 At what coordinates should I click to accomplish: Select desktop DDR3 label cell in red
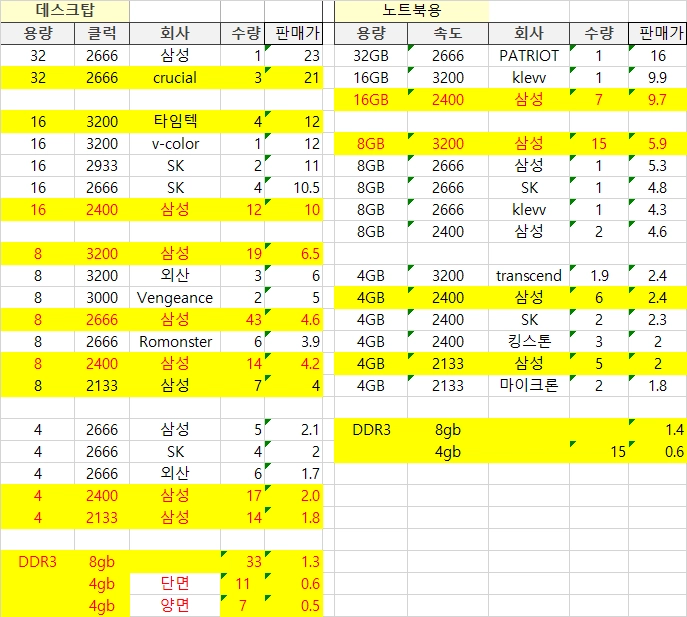(x=38, y=561)
